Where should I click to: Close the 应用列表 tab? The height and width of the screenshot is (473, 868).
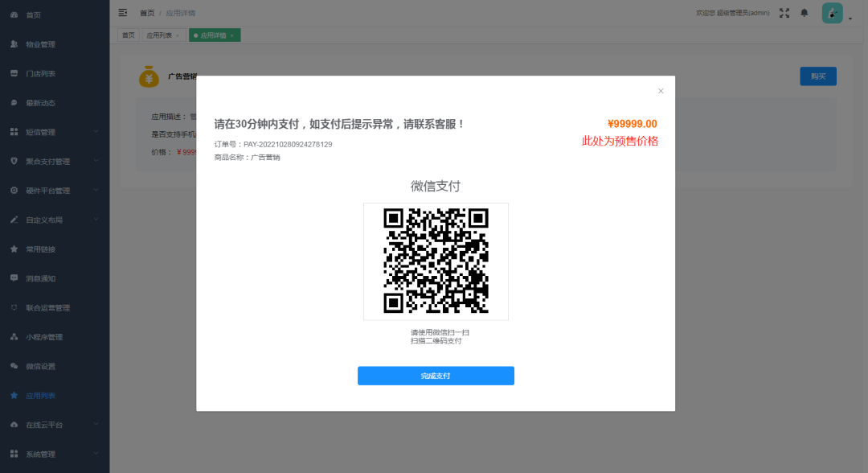[178, 35]
